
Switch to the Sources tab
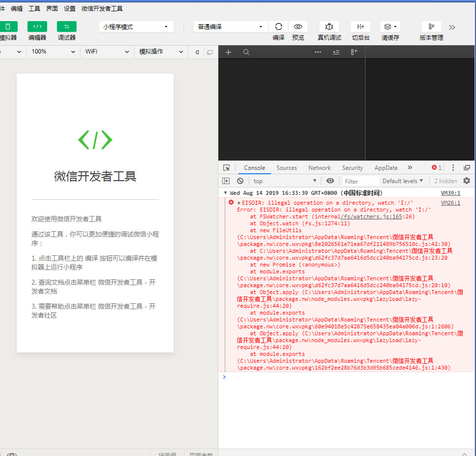pyautogui.click(x=287, y=168)
